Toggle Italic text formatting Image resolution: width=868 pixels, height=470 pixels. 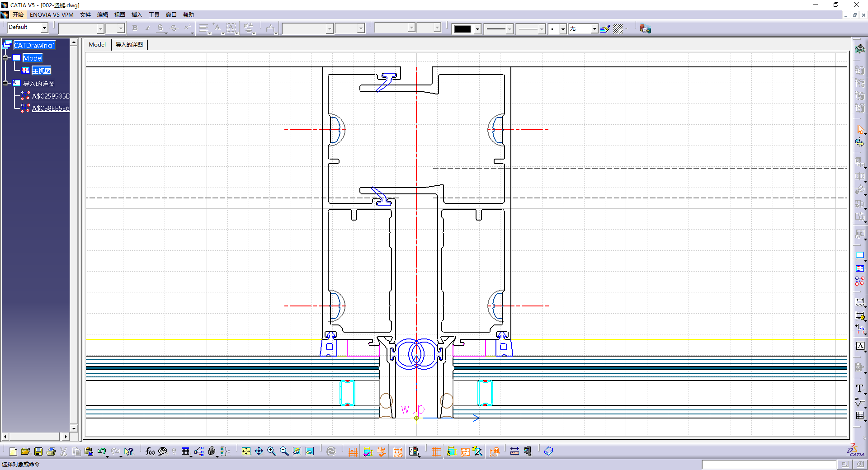[x=147, y=28]
